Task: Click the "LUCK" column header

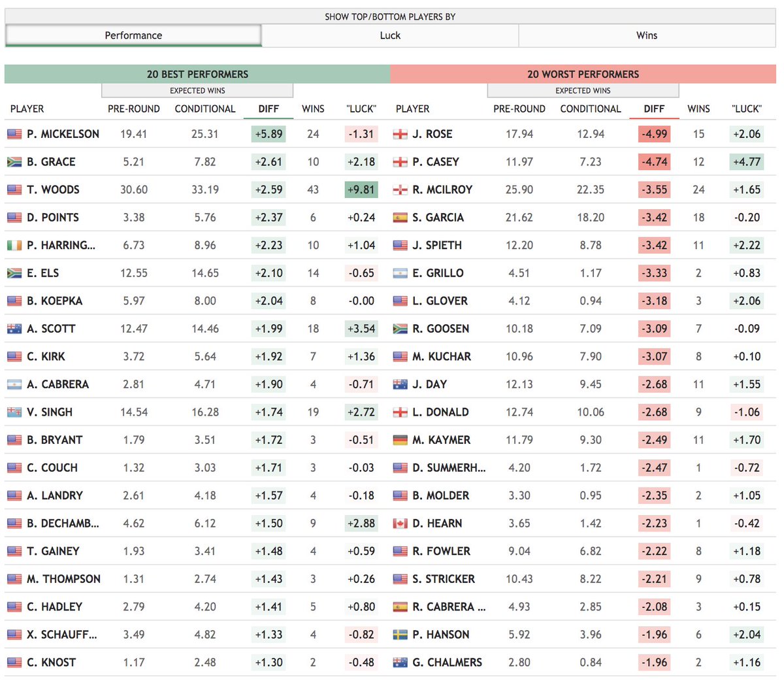Action: [x=361, y=108]
